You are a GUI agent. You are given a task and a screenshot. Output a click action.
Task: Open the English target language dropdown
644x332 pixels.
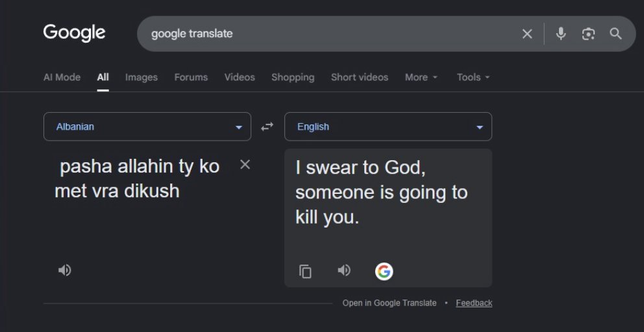pos(388,126)
